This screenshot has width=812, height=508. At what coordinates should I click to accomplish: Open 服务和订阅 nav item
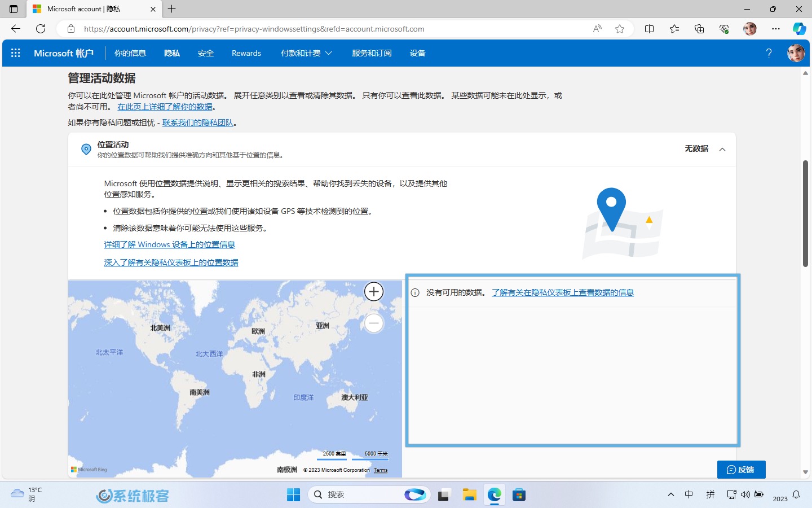(372, 53)
